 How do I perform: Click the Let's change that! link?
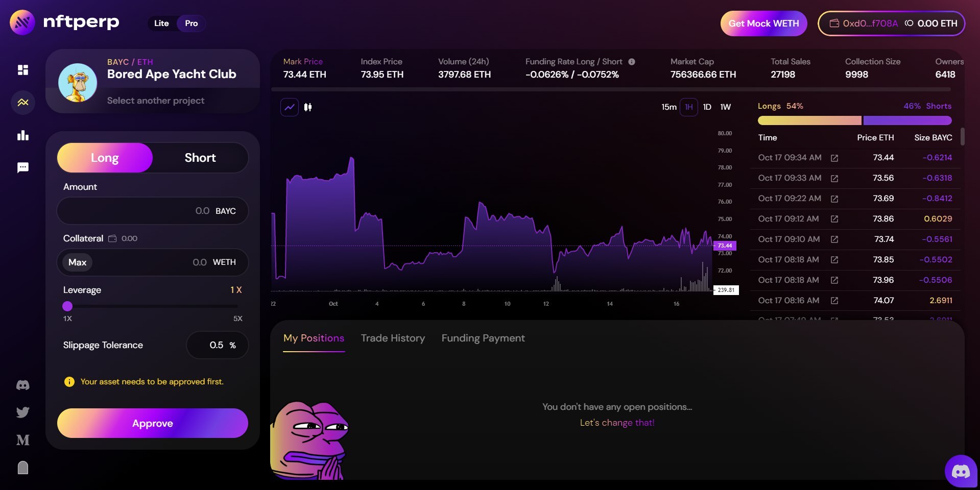tap(617, 423)
